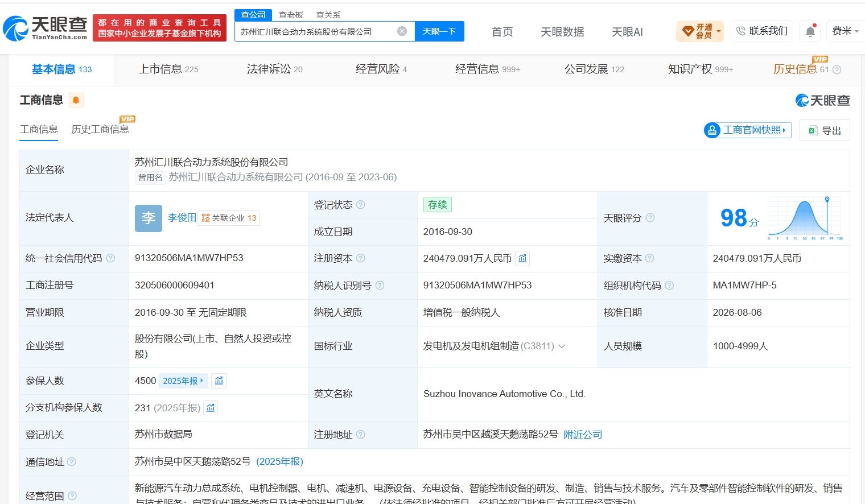Click help icon beside 注册资本
The image size is (865, 504).
click(x=361, y=258)
